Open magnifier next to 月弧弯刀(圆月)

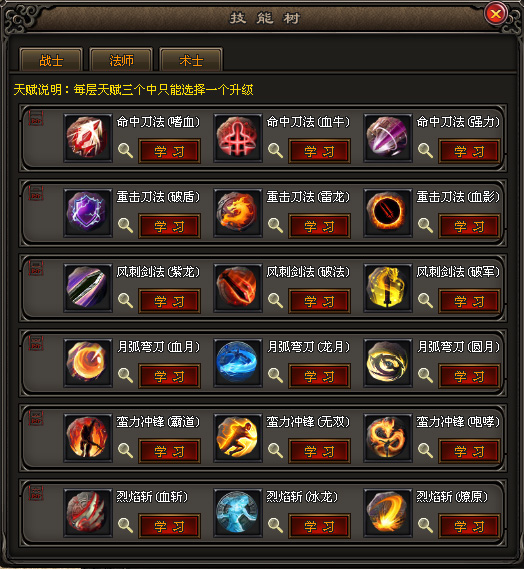click(425, 375)
